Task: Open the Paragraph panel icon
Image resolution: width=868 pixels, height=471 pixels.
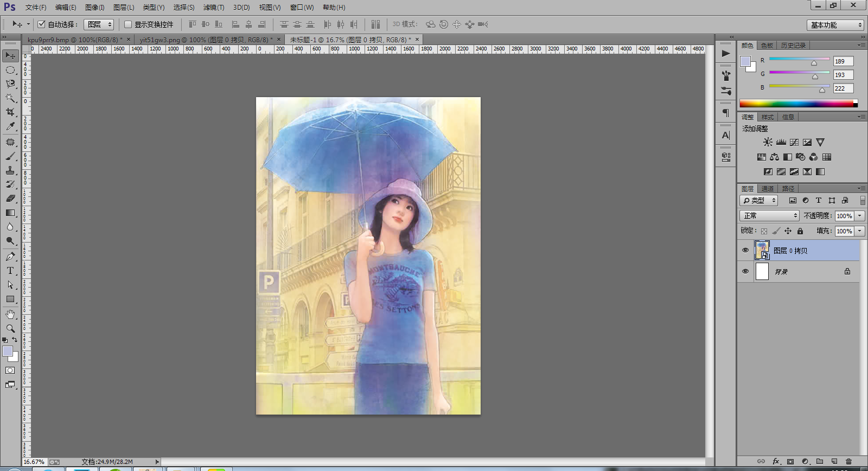Action: [x=726, y=113]
